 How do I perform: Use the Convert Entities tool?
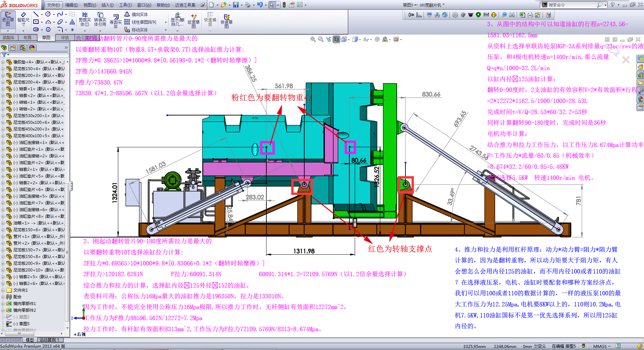[100, 19]
